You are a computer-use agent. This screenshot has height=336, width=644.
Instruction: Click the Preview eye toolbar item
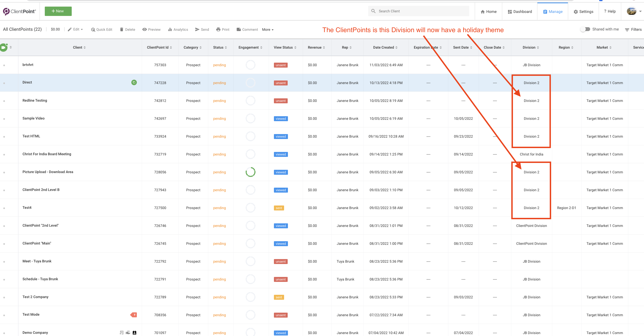click(151, 29)
